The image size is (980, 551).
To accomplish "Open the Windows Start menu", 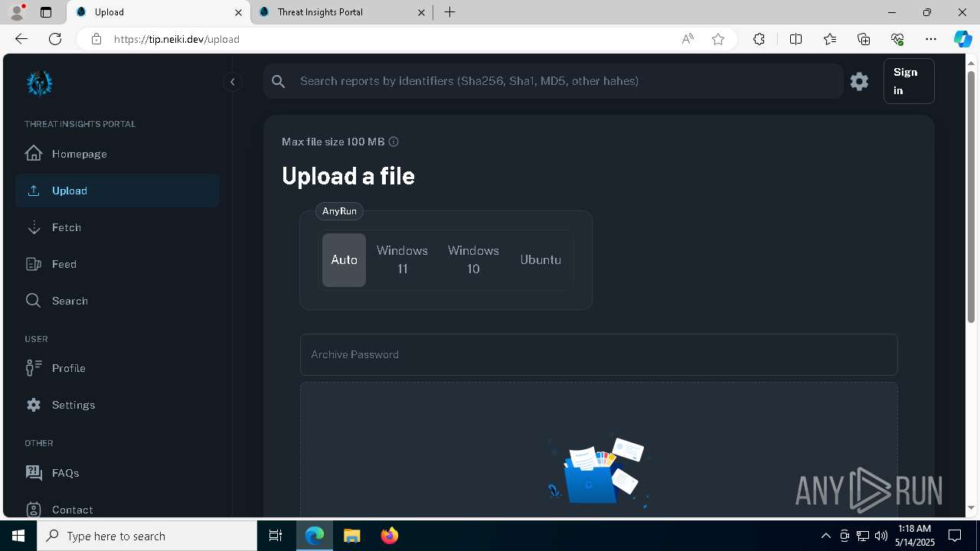I will point(18,536).
